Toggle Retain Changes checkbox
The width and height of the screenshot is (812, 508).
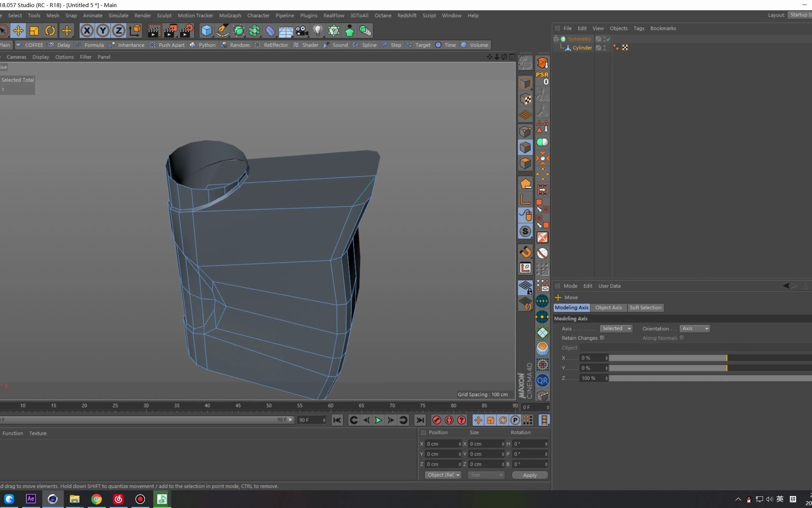pyautogui.click(x=602, y=338)
